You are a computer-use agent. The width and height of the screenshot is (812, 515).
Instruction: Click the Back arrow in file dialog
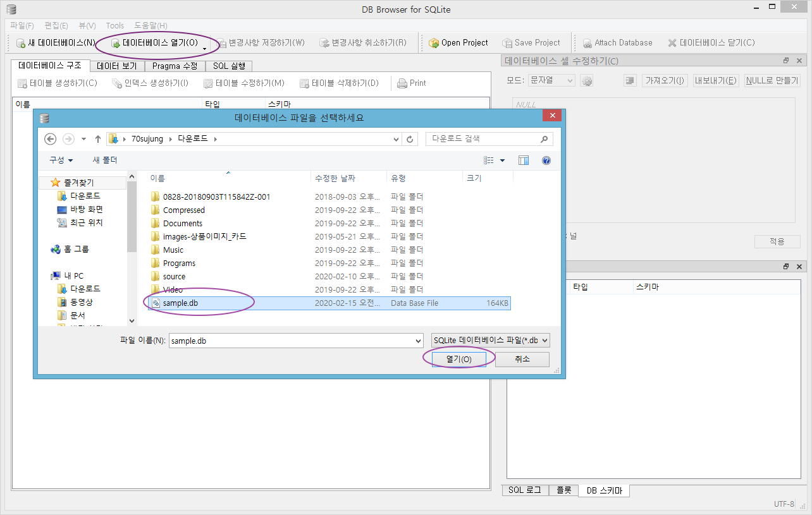pos(51,139)
